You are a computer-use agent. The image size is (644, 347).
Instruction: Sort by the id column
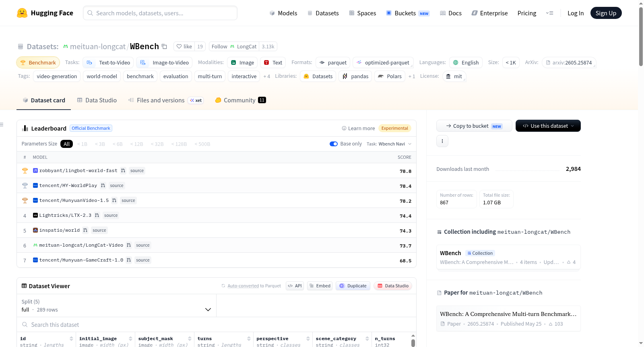point(71,339)
